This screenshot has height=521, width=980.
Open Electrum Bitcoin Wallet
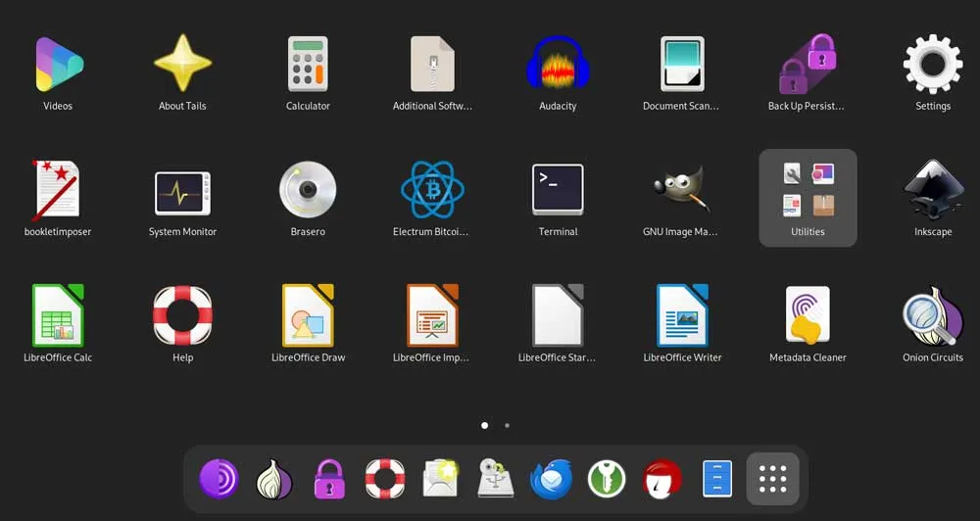(432, 190)
